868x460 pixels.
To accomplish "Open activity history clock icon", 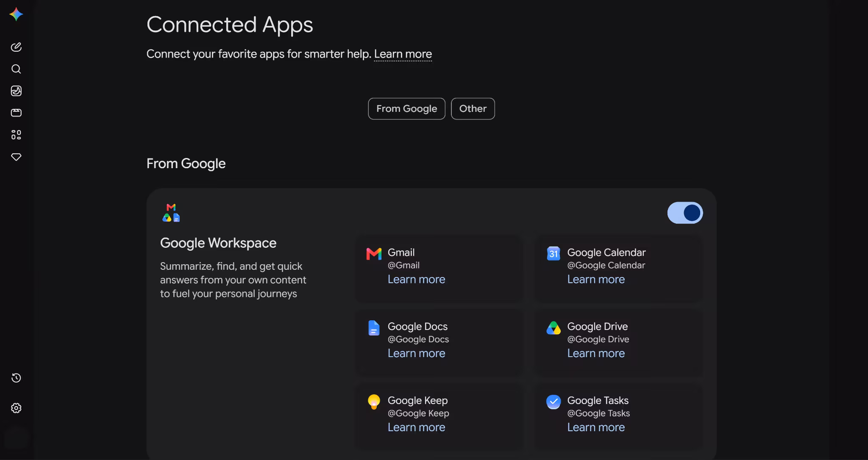I will [16, 378].
